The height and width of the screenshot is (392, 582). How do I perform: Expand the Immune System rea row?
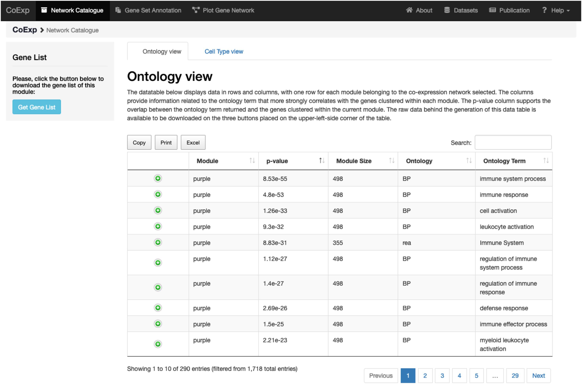coord(158,243)
